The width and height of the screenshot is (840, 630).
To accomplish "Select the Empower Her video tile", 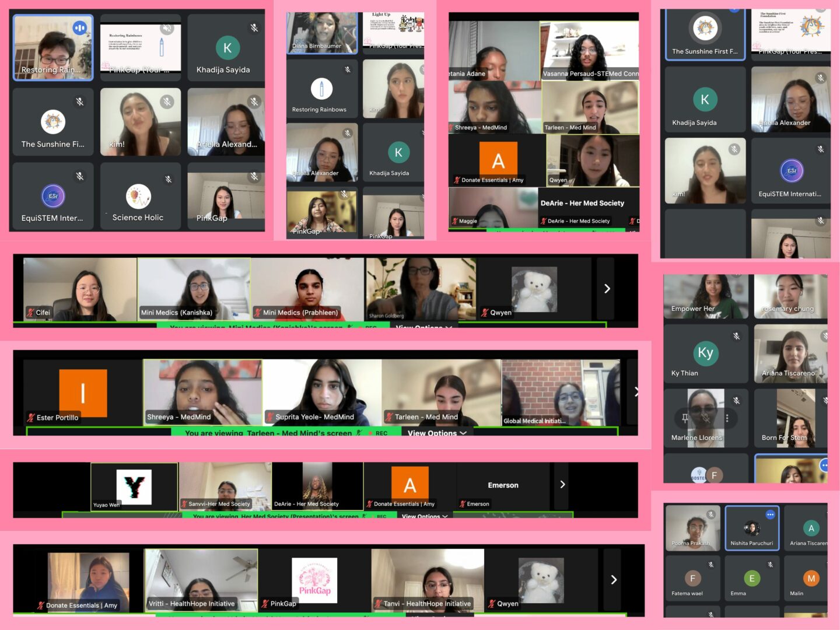I will (x=705, y=296).
